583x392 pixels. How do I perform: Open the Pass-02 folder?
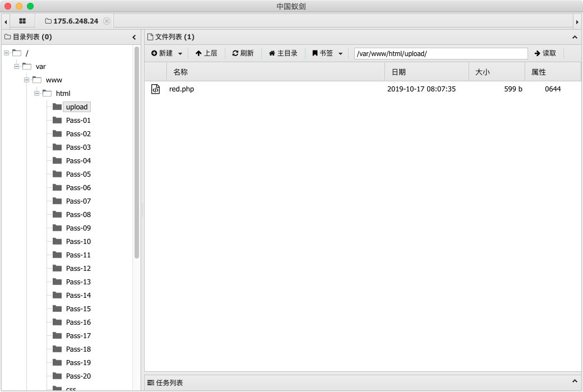pyautogui.click(x=72, y=133)
